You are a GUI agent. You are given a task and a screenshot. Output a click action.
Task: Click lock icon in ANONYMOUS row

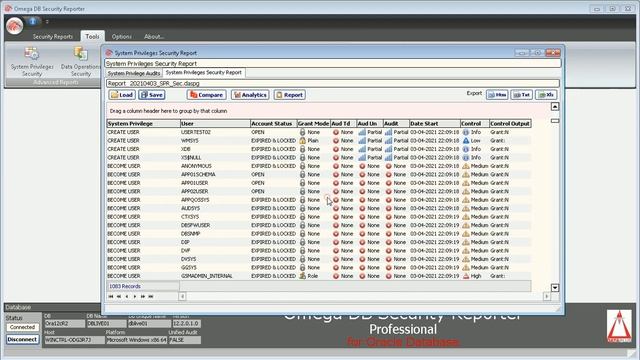302,166
